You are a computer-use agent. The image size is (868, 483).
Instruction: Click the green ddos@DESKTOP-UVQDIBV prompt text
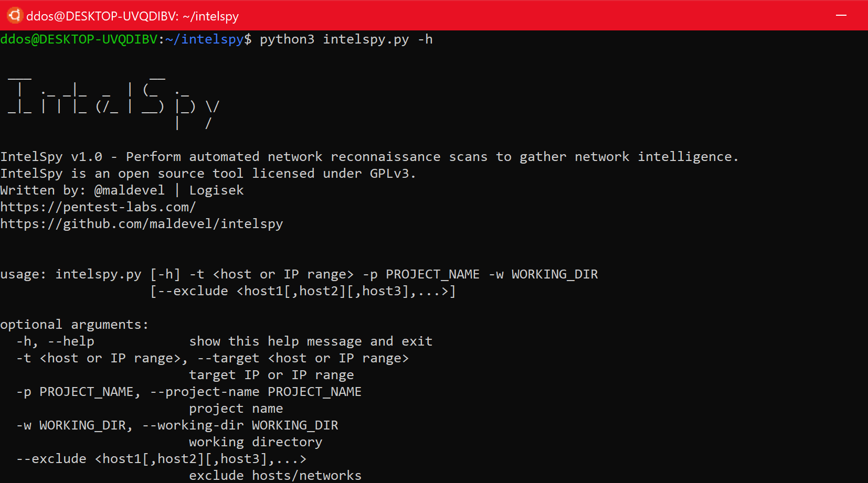pos(79,39)
